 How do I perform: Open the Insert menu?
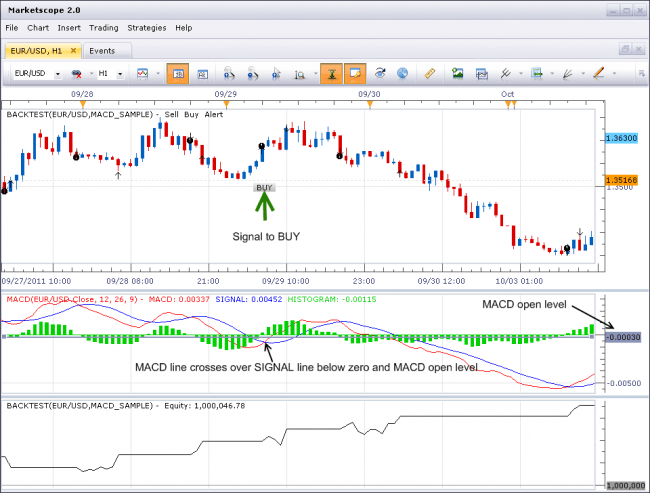pyautogui.click(x=69, y=28)
